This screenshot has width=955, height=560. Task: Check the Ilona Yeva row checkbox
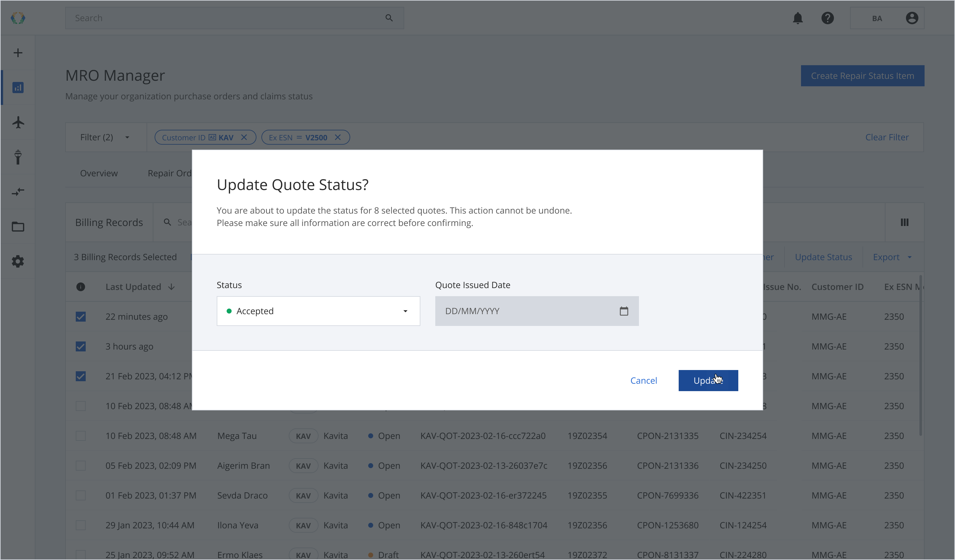click(x=80, y=525)
